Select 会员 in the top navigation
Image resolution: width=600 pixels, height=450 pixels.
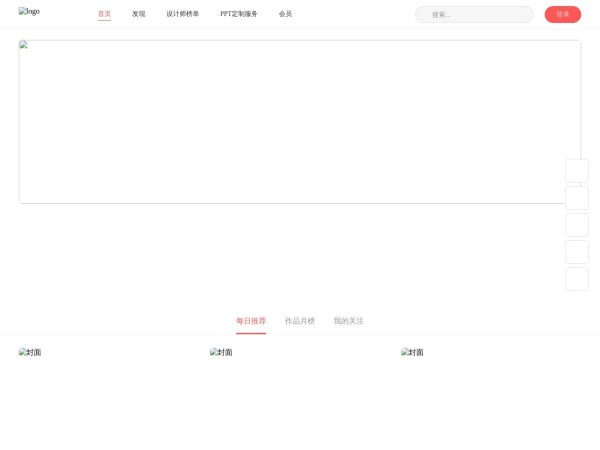point(285,14)
